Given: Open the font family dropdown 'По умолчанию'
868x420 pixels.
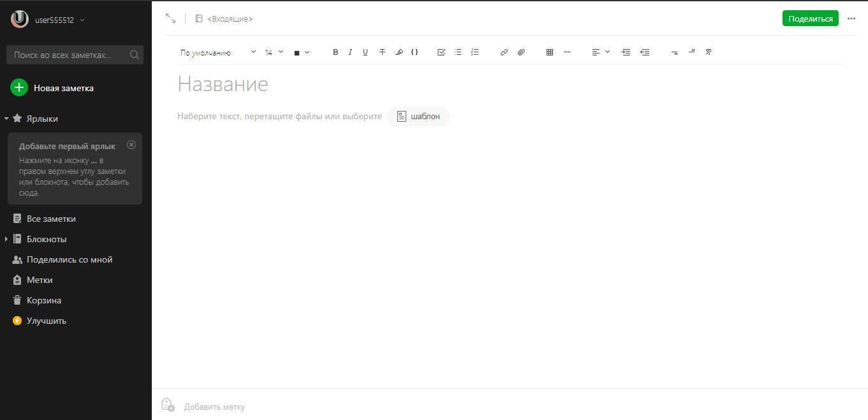Looking at the screenshot, I should click(217, 52).
